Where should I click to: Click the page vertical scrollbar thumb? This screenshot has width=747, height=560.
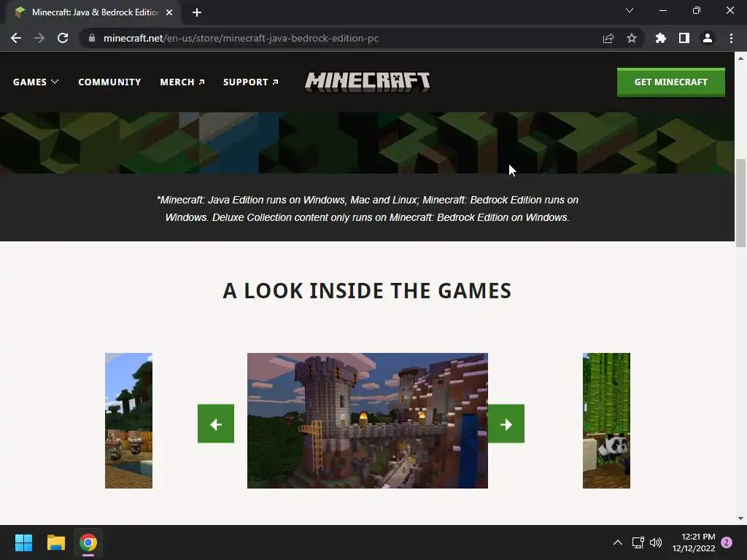[x=740, y=203]
